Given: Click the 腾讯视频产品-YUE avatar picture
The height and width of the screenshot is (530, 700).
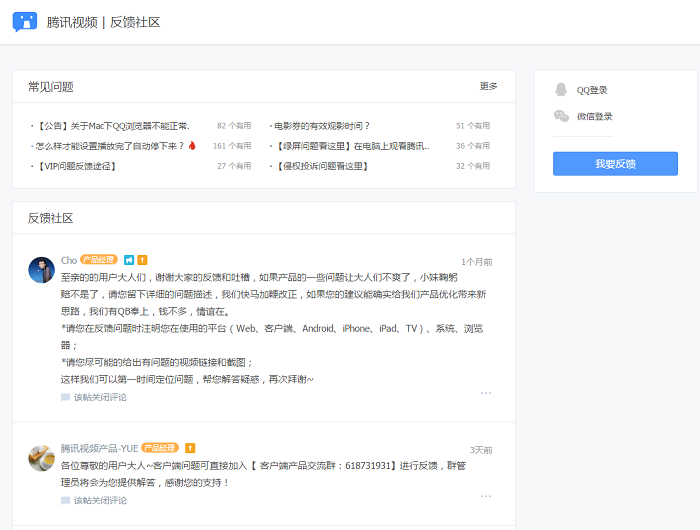Looking at the screenshot, I should tap(42, 458).
